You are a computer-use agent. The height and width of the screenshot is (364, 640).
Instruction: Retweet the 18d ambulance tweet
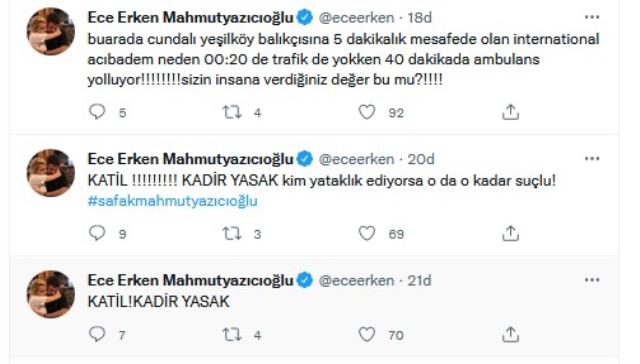232,112
